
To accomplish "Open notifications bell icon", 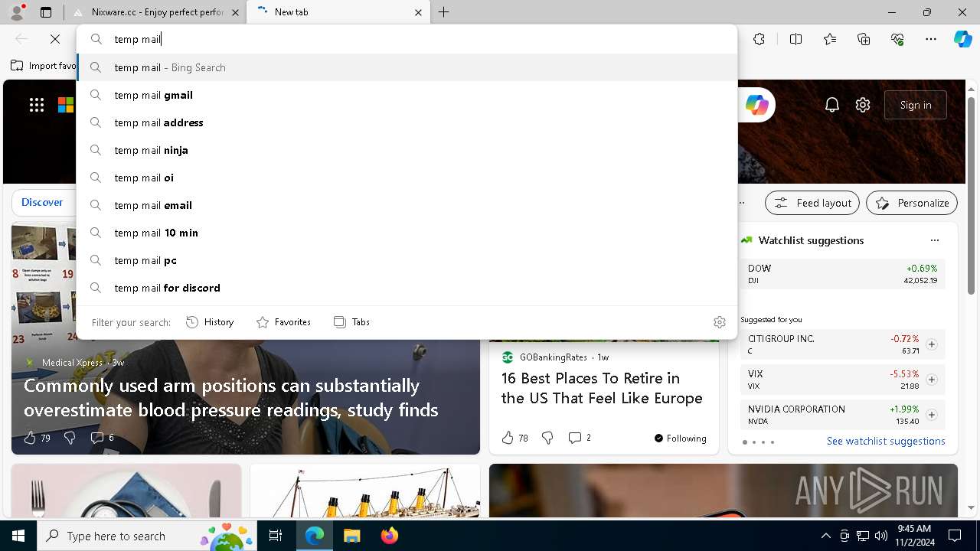I will pos(832,105).
